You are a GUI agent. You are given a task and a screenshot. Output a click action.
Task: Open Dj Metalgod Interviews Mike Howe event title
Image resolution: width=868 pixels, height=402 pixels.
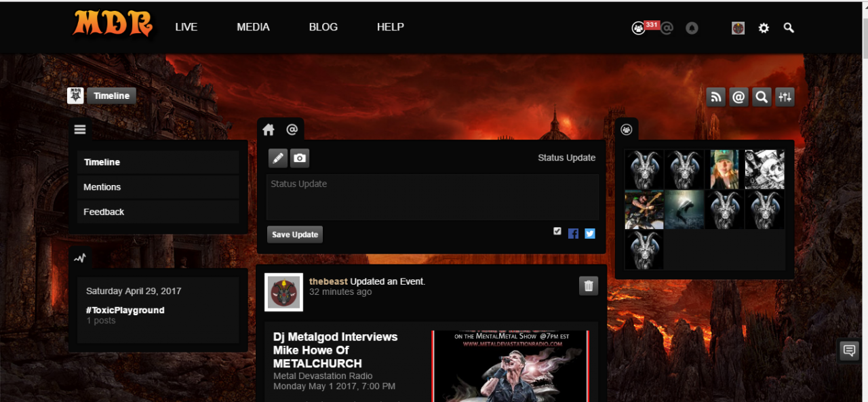click(x=336, y=350)
